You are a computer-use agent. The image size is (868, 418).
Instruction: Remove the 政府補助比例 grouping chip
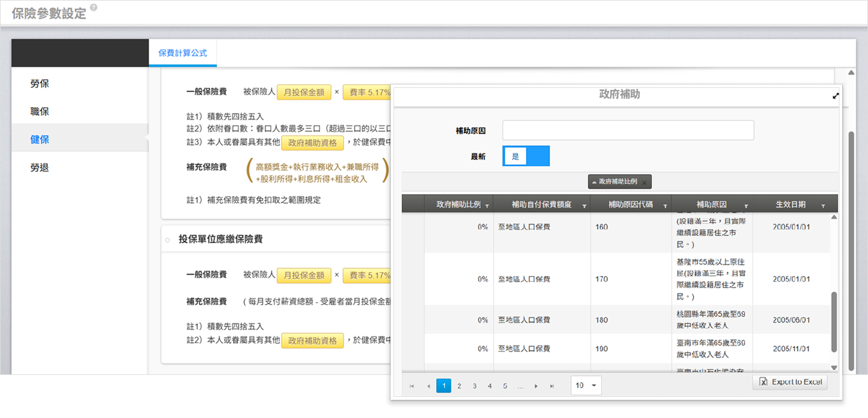pyautogui.click(x=644, y=182)
